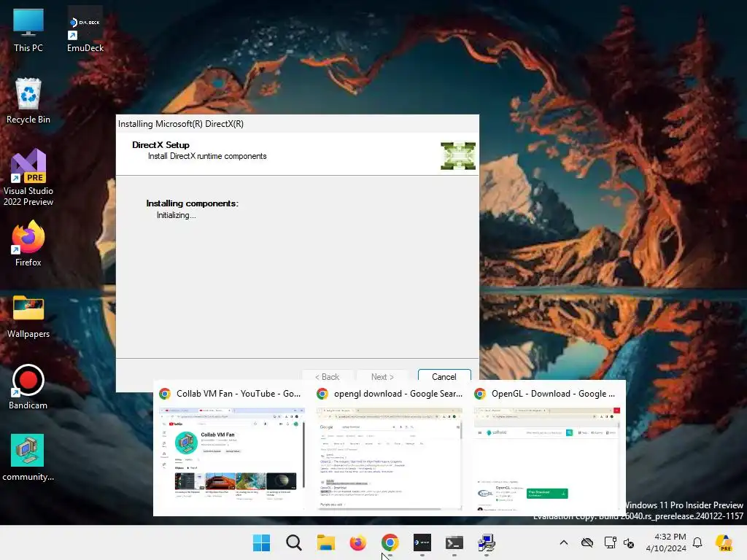Viewport: 747px width, 560px height.
Task: Open File Explorer from the taskbar
Action: click(x=326, y=542)
